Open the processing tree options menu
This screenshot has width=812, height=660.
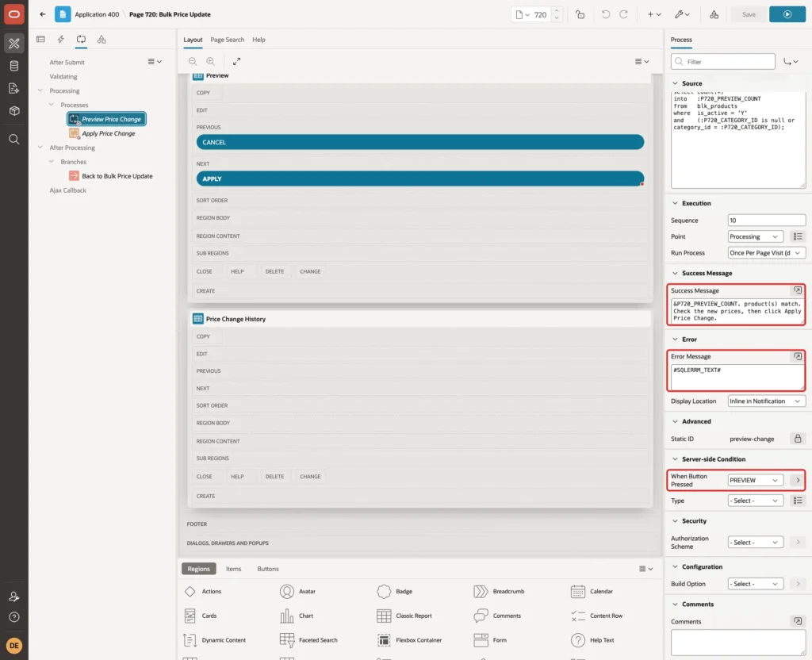pyautogui.click(x=155, y=62)
